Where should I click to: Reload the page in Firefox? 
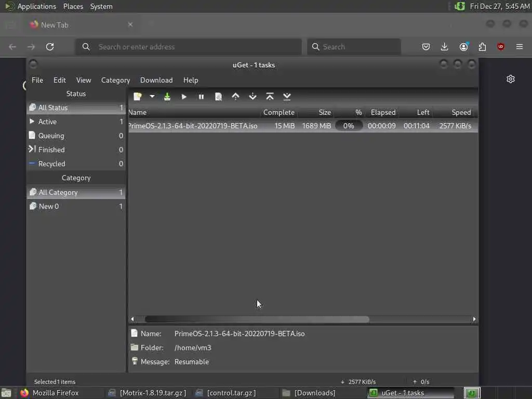coord(50,47)
